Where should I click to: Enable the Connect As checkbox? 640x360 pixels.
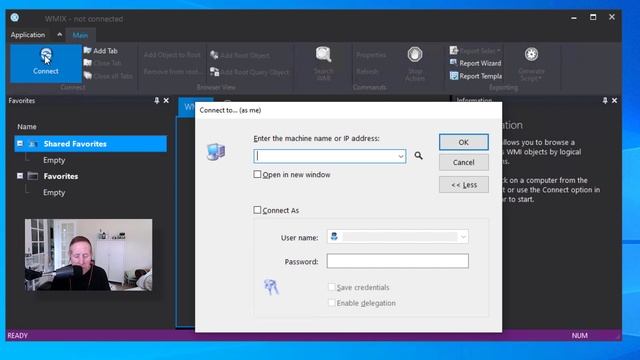point(257,210)
